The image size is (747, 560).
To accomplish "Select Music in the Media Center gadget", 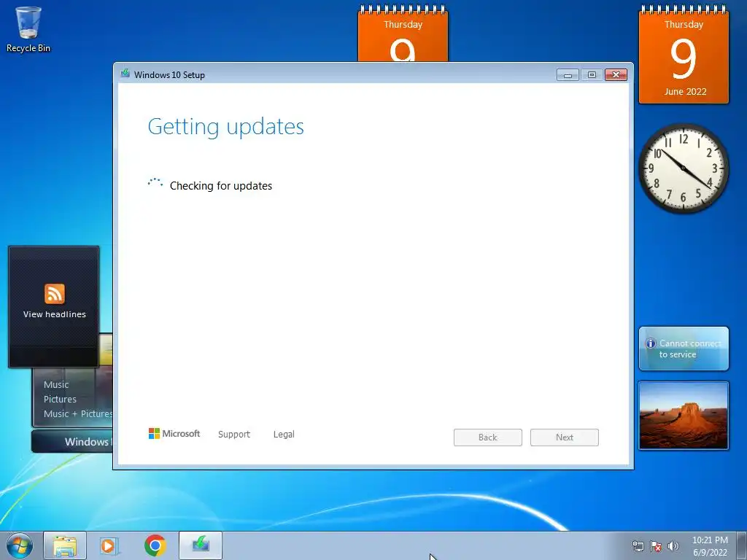I will click(56, 384).
